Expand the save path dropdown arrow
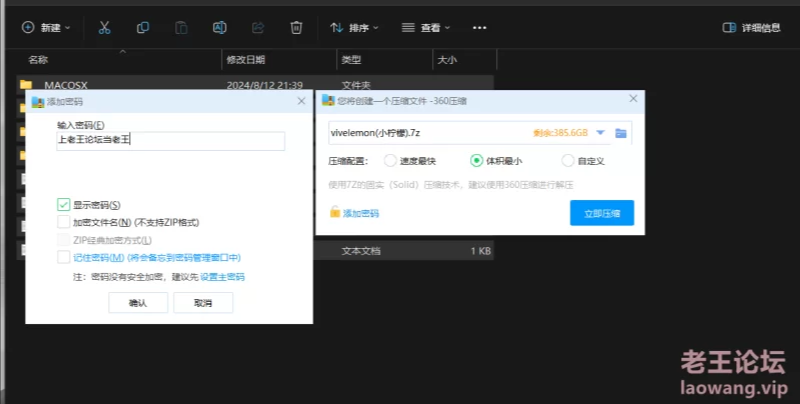 tap(601, 133)
